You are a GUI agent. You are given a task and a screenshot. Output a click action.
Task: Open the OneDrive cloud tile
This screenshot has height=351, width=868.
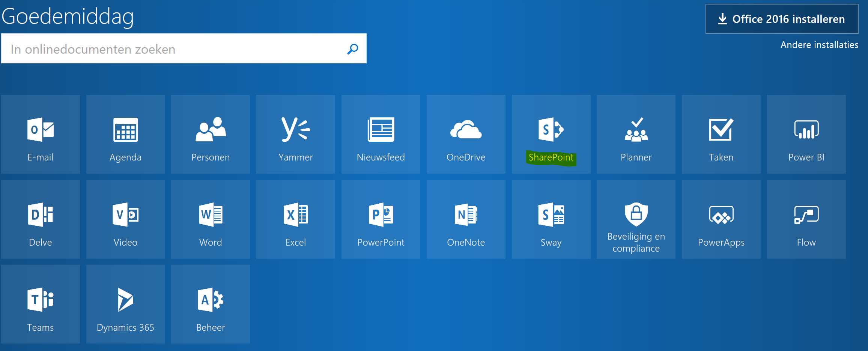(466, 134)
